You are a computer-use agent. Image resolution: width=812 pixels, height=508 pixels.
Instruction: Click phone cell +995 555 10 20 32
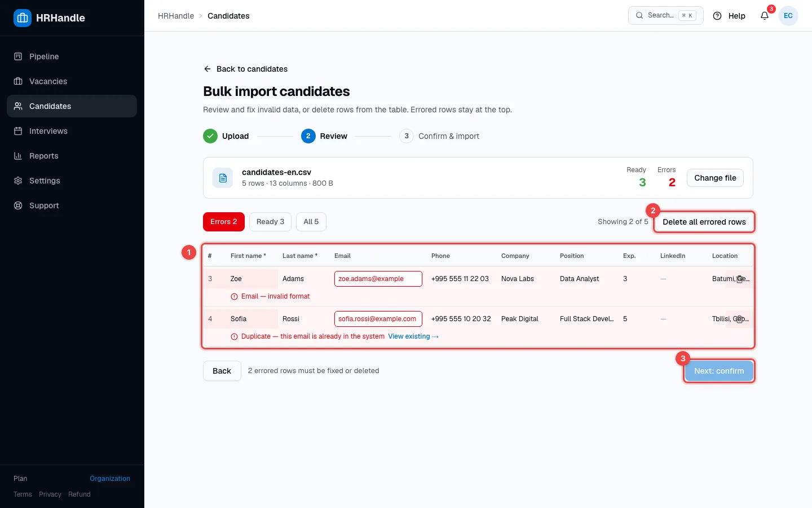(x=461, y=319)
